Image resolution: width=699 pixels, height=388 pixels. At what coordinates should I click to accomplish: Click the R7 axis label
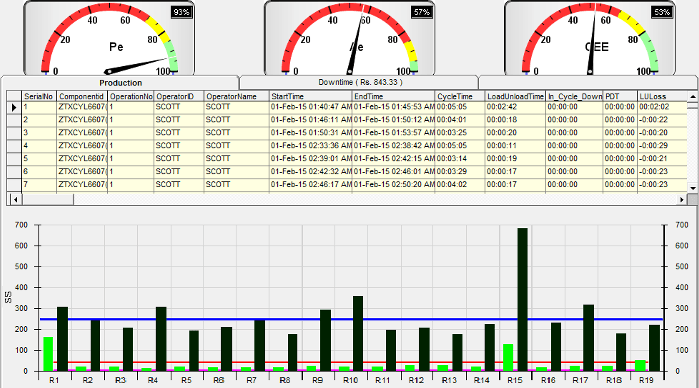pos(251,380)
